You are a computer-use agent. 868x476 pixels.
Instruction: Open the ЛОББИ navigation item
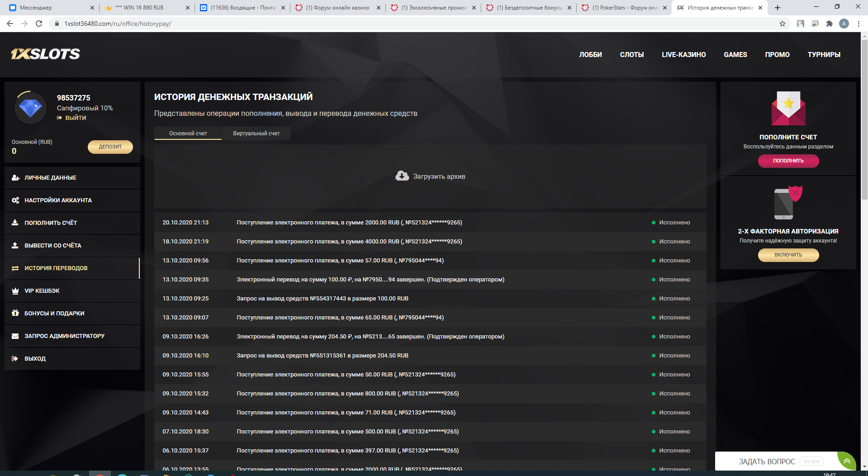point(591,55)
